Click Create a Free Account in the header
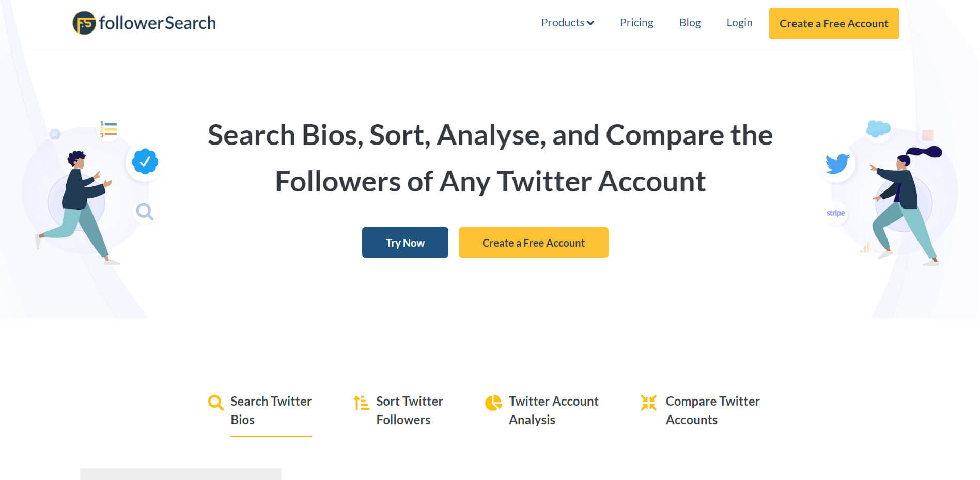Image resolution: width=980 pixels, height=480 pixels. pyautogui.click(x=833, y=23)
